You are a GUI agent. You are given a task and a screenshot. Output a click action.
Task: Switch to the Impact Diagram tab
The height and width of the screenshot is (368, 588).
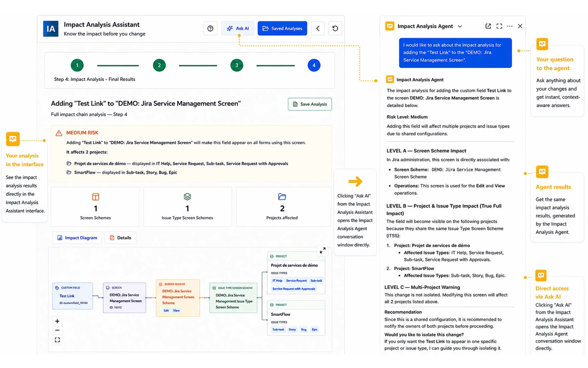click(77, 238)
